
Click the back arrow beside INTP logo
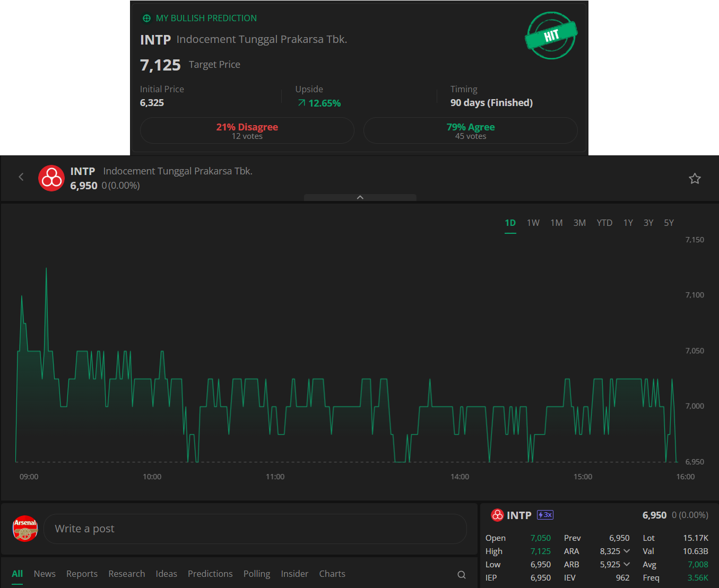tap(21, 177)
